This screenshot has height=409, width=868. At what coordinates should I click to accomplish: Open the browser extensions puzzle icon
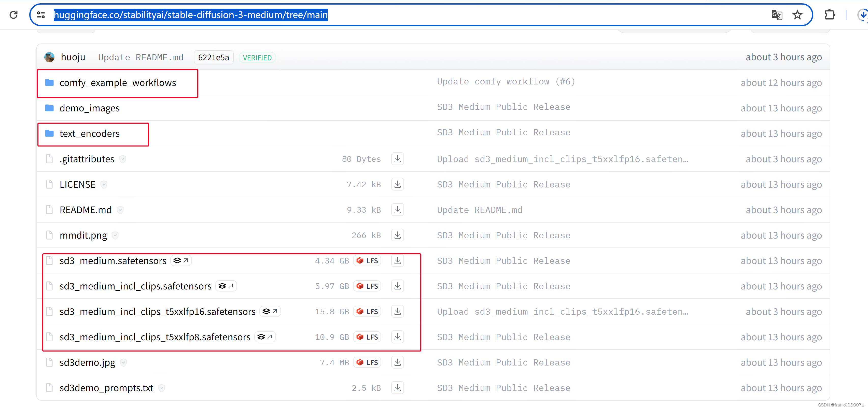pos(829,15)
